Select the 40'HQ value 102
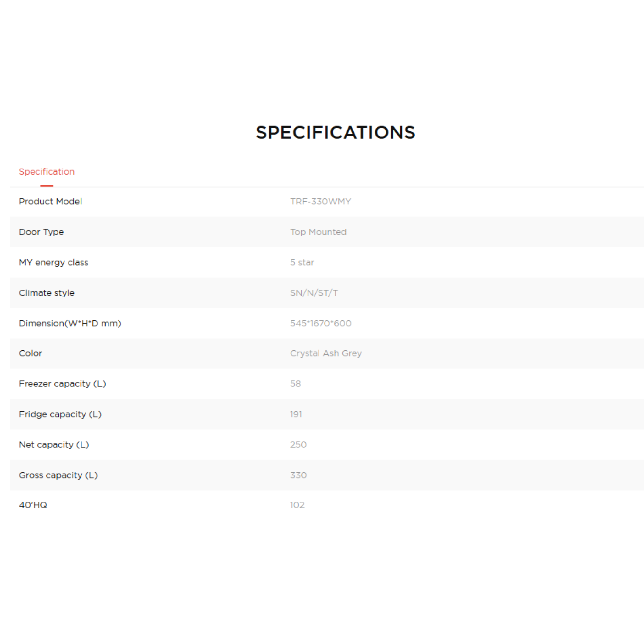Image resolution: width=644 pixels, height=644 pixels. (x=297, y=505)
